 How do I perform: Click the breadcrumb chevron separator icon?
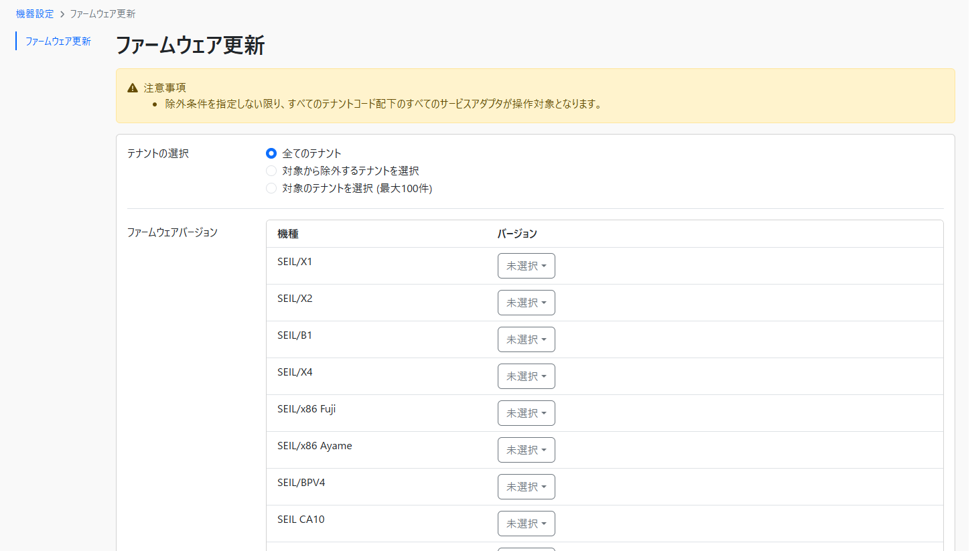(62, 14)
